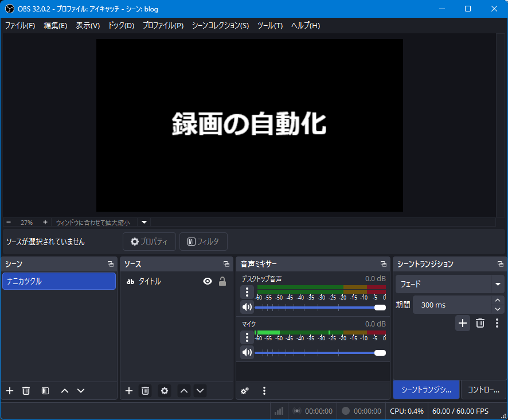
Task: Pop out the 音声ミキサー dock
Action: coord(383,264)
